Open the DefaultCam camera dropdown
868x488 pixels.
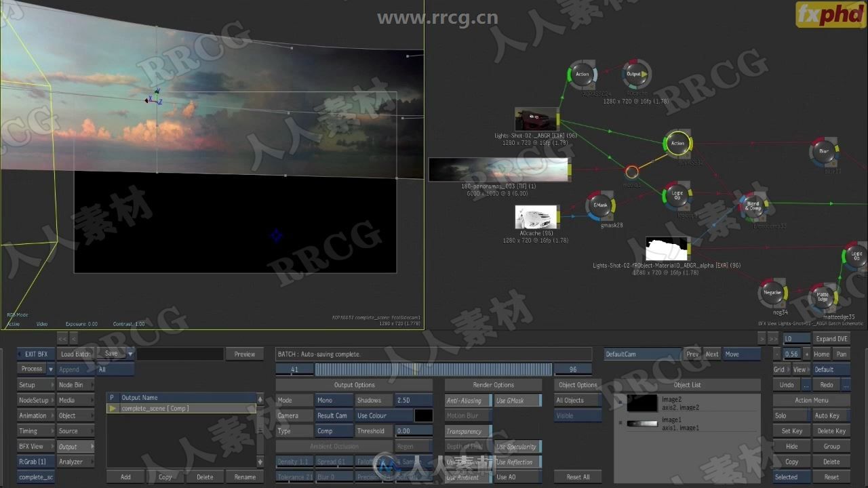click(642, 354)
